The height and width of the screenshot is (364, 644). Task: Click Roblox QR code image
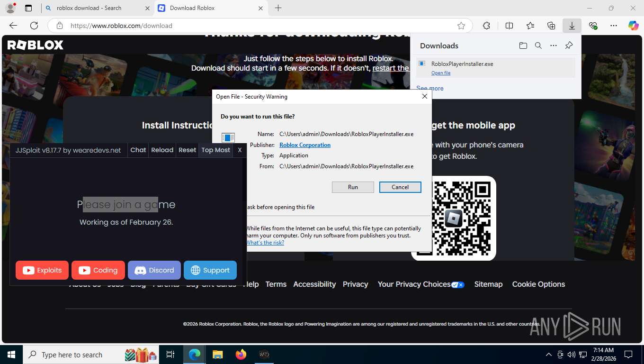tap(454, 218)
